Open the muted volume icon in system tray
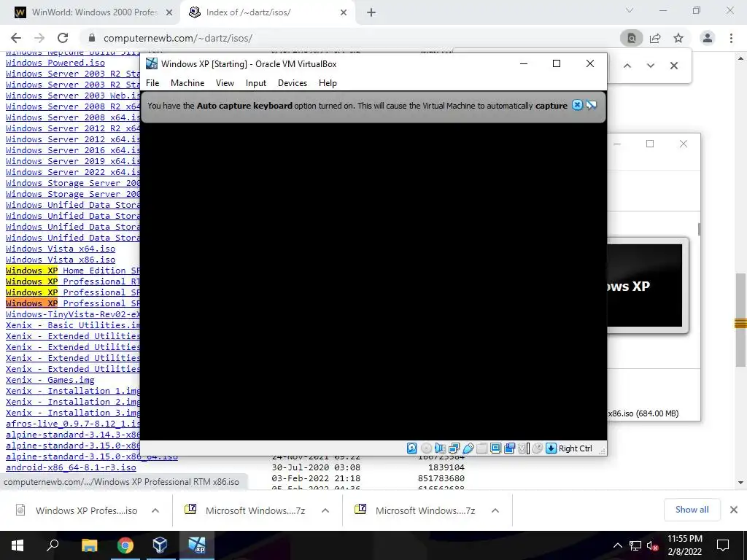 pos(653,545)
